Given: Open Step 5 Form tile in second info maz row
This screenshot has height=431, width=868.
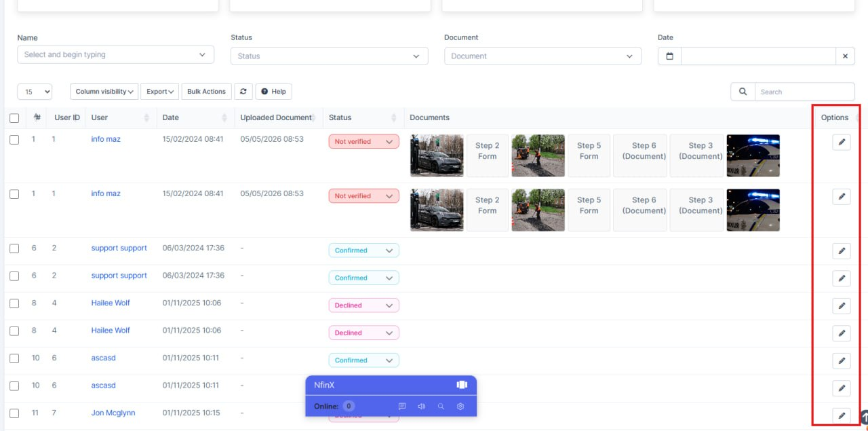Looking at the screenshot, I should point(589,210).
